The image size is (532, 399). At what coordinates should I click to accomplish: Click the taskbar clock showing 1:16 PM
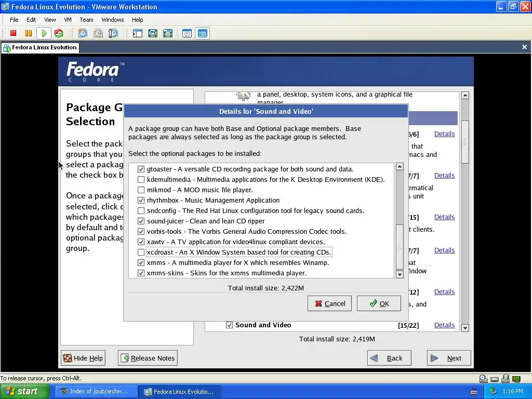pos(513,392)
